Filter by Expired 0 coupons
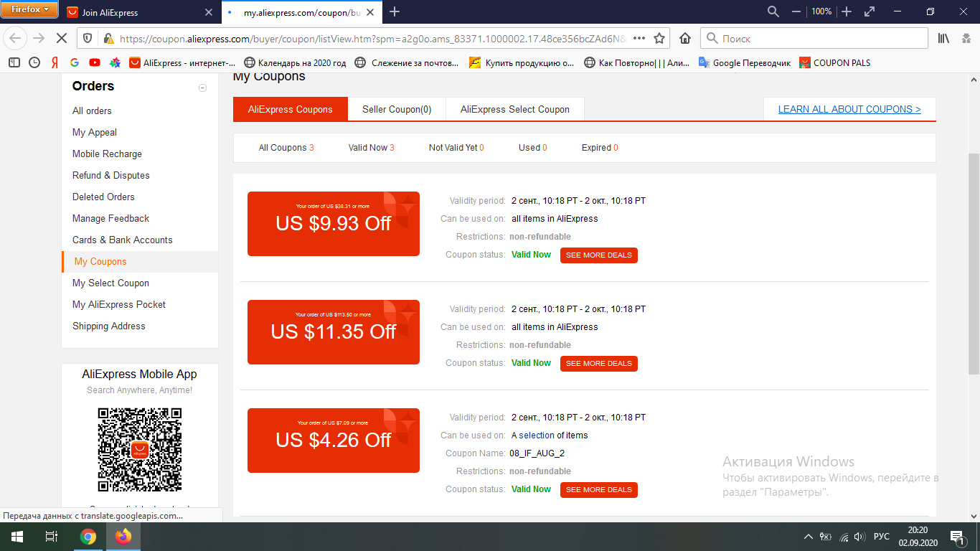Screen dimensions: 980x551 click(600, 147)
